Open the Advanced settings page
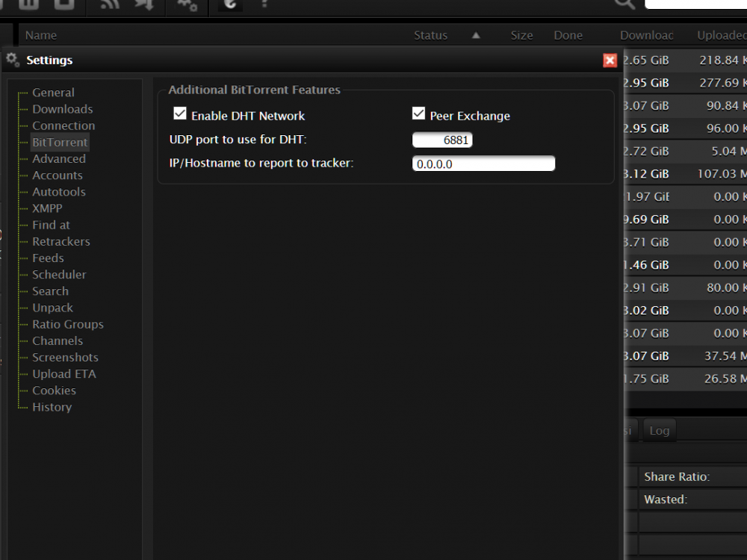 59,158
